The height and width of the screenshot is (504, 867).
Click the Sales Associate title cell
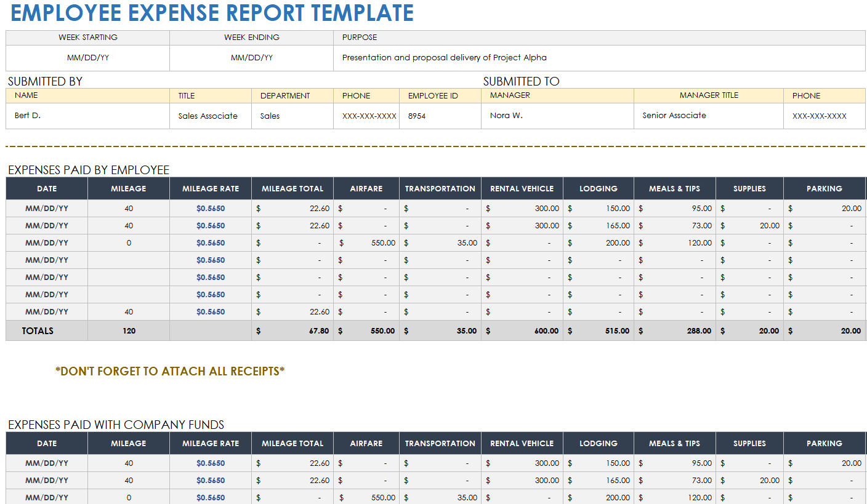(x=208, y=116)
